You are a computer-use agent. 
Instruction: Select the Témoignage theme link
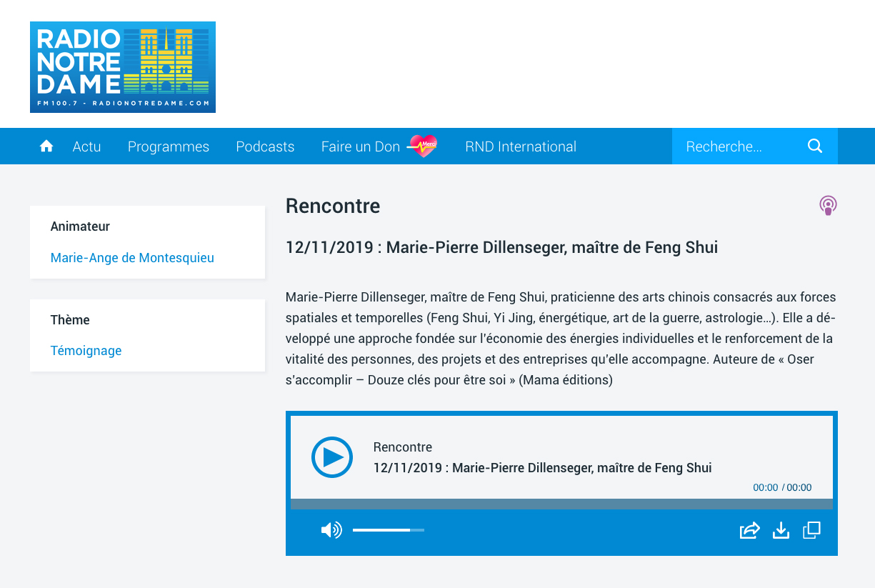pos(86,351)
